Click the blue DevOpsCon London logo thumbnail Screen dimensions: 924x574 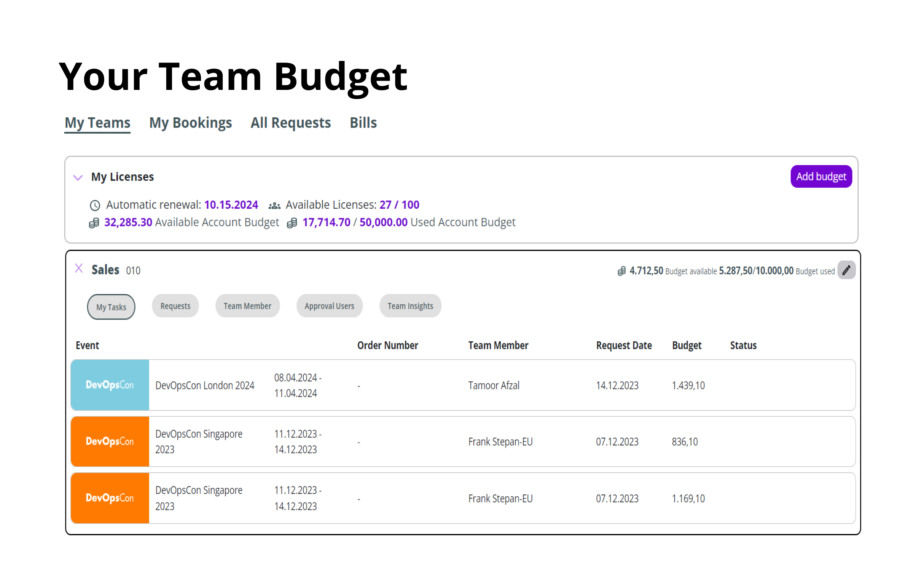click(x=110, y=385)
